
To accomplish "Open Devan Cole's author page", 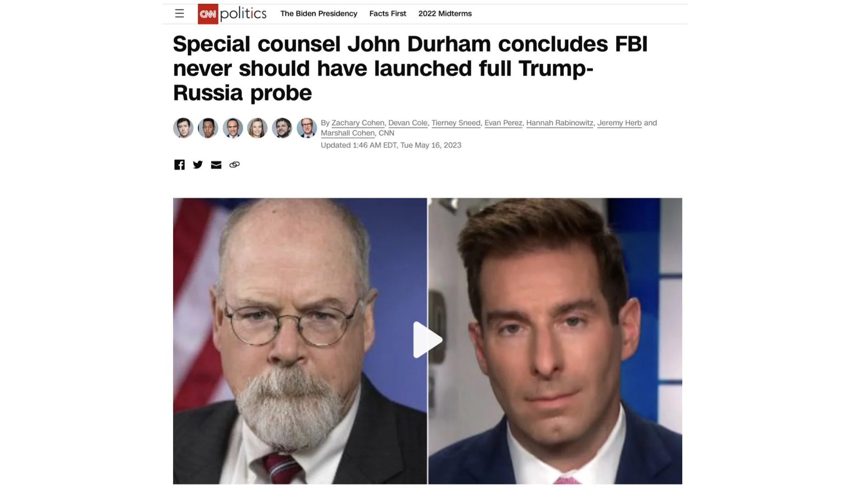I will point(407,123).
